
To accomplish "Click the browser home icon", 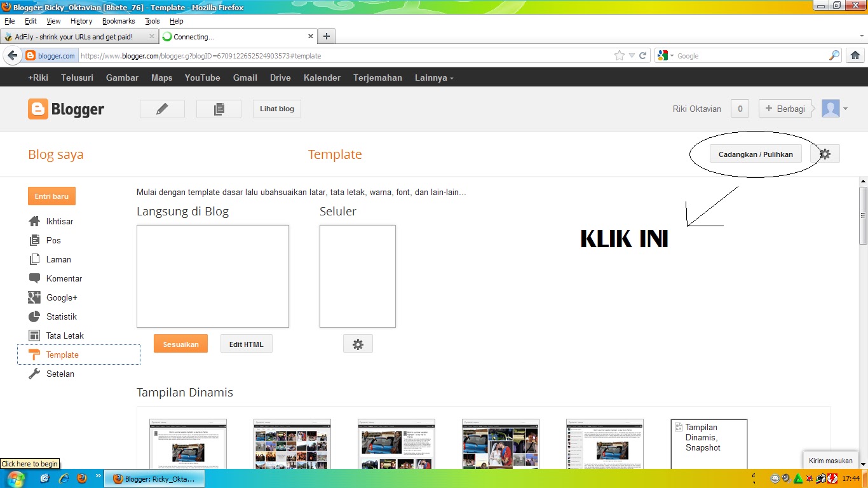I will 855,56.
